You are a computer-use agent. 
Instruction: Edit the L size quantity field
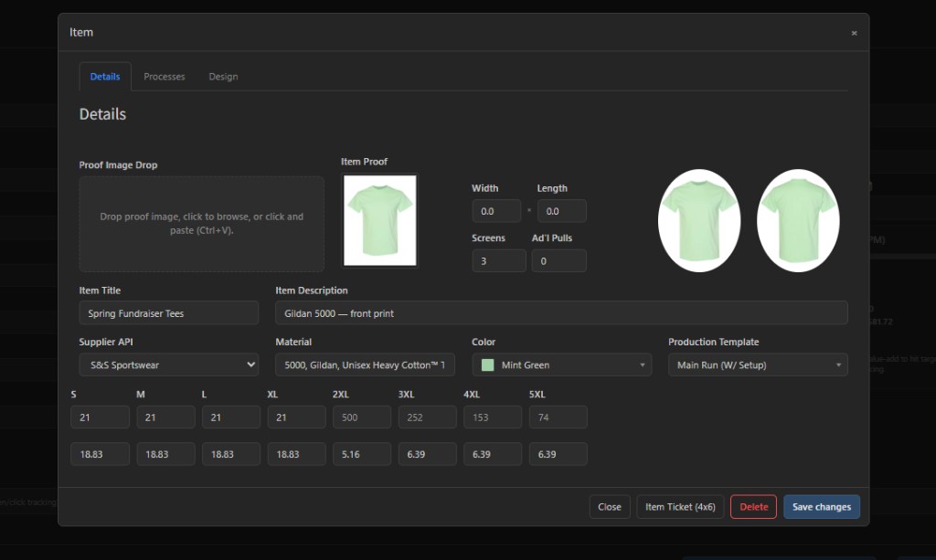[231, 417]
